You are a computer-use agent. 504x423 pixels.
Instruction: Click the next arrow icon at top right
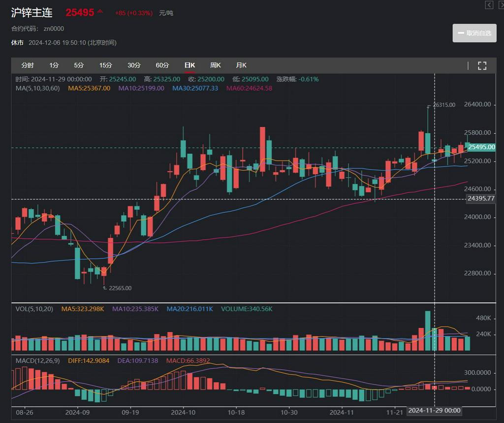pyautogui.click(x=500, y=5)
